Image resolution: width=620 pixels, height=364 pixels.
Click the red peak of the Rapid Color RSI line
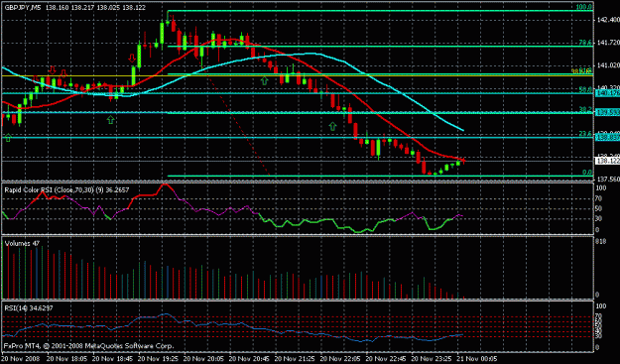point(166,184)
